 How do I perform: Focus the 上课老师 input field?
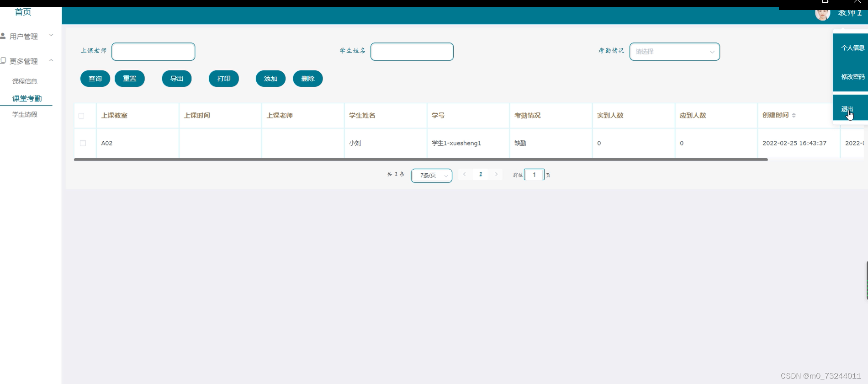[x=153, y=52]
